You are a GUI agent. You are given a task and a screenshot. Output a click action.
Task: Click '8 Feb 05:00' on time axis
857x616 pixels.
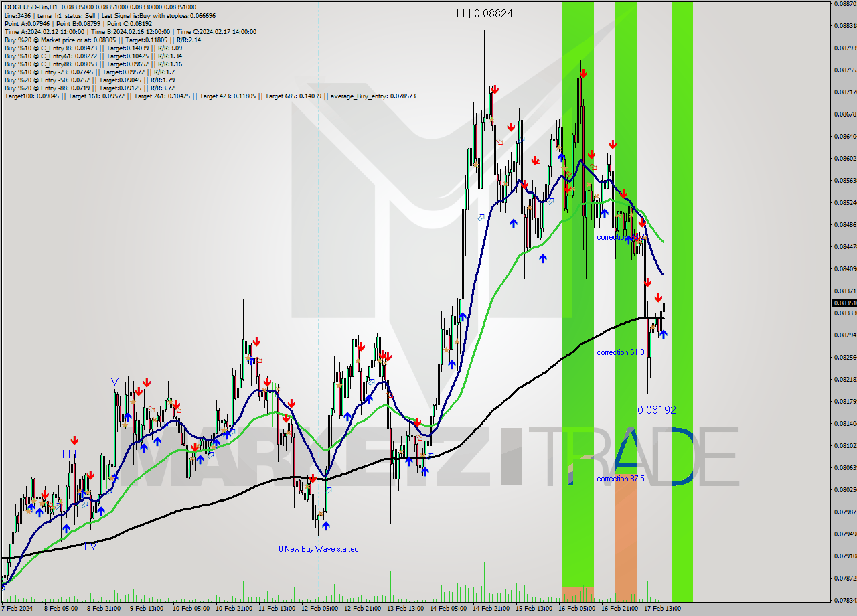61,609
